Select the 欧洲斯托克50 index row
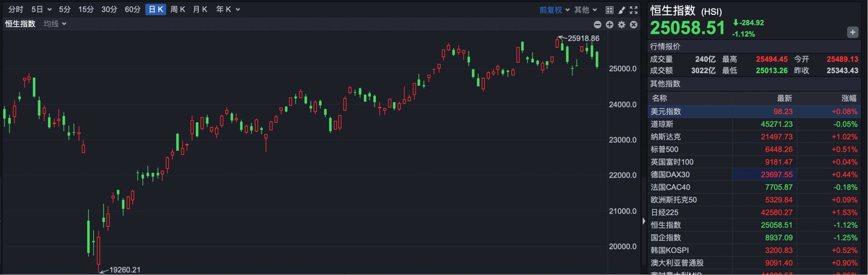Image resolution: width=868 pixels, height=275 pixels. click(x=754, y=200)
